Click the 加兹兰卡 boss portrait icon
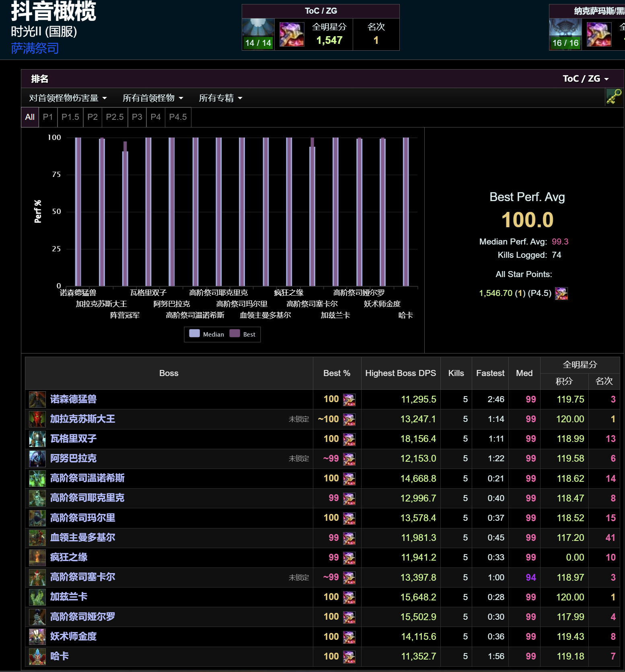The height and width of the screenshot is (672, 625). [37, 597]
